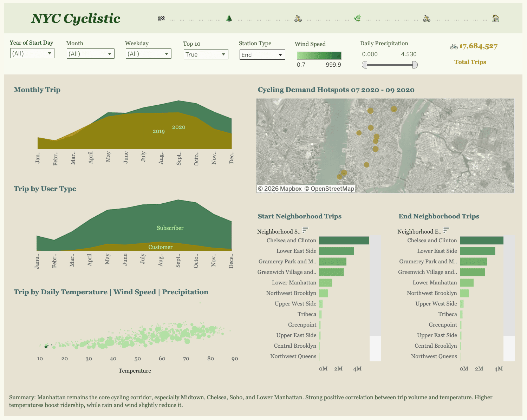Open the Year of Start Day dropdown
Viewport: 527px width, 420px height.
pos(32,53)
